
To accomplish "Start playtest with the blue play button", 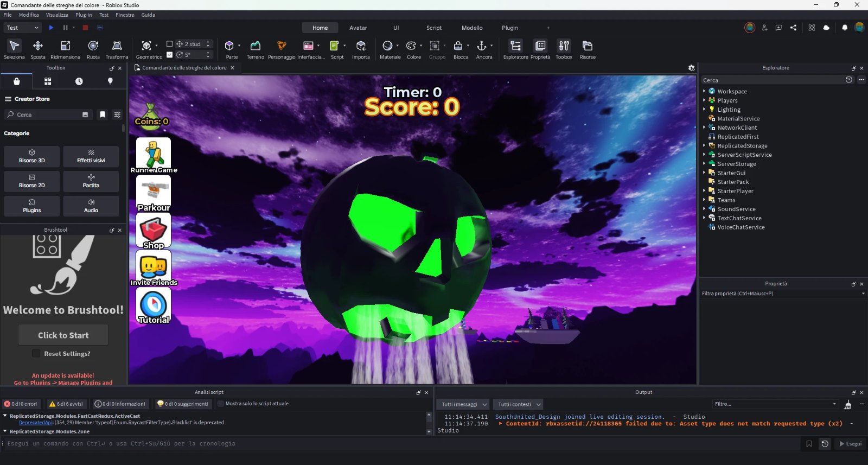I will (x=51, y=28).
